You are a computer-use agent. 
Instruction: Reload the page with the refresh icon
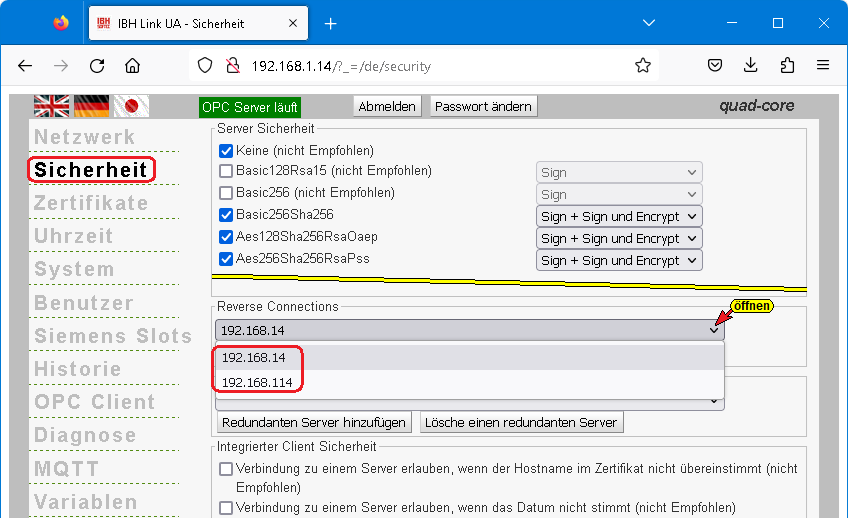[97, 66]
